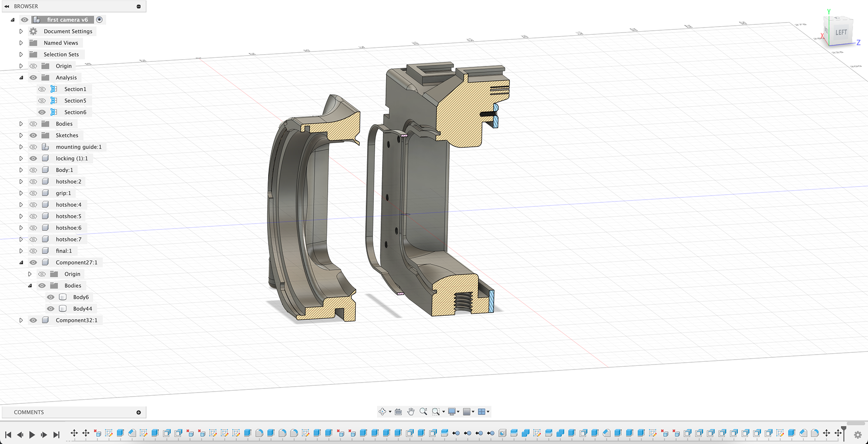Hide Body44 with its eye icon

(x=51, y=308)
